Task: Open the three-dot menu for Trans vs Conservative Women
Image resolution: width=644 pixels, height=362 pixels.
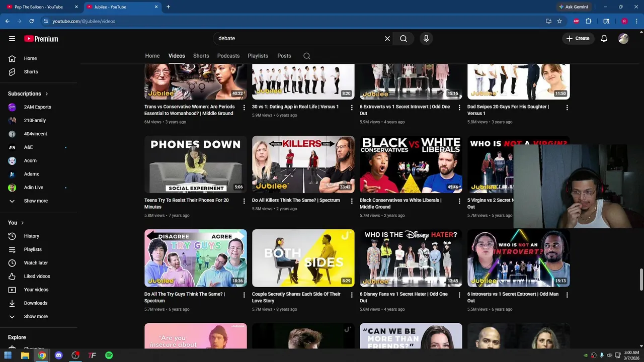Action: pos(245,108)
